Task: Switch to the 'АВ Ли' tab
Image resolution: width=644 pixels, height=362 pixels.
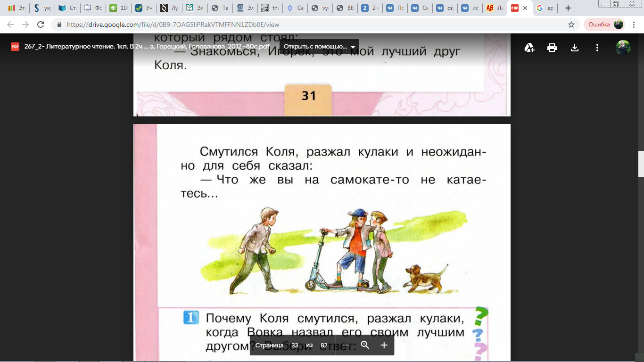Action: [x=495, y=8]
